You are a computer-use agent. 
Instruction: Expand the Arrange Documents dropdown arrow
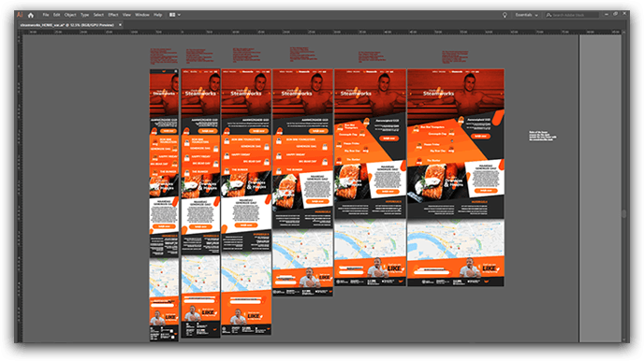179,15
